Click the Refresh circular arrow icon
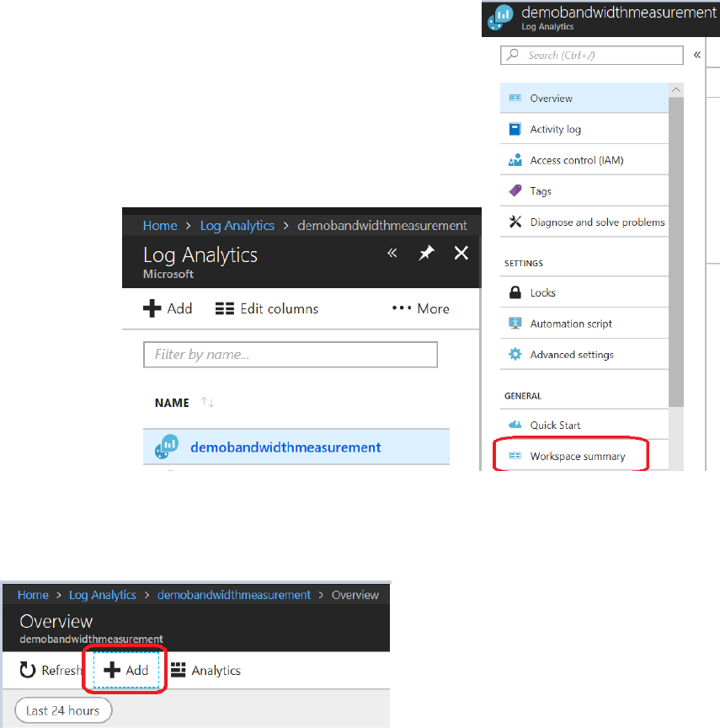Screen dimensions: 720x728 point(28,670)
